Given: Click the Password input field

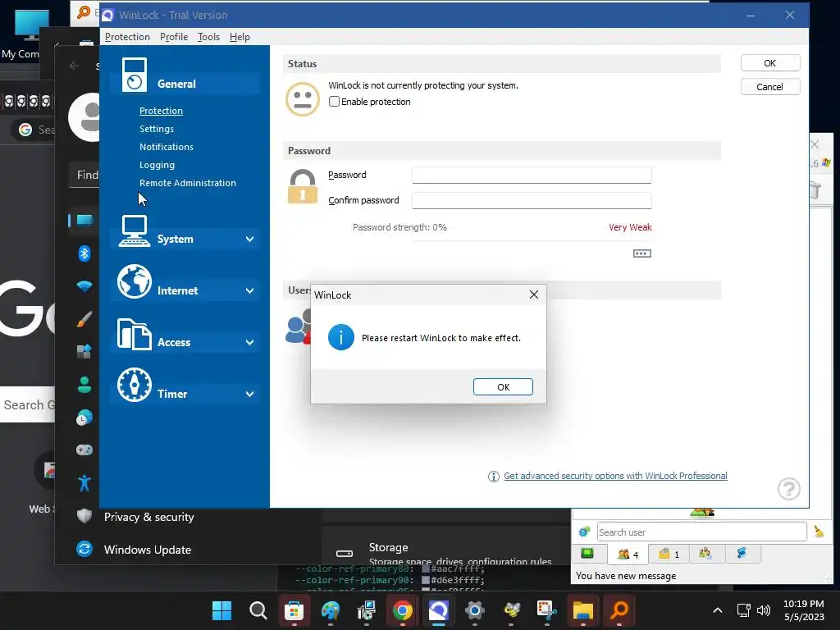Looking at the screenshot, I should click(x=532, y=175).
